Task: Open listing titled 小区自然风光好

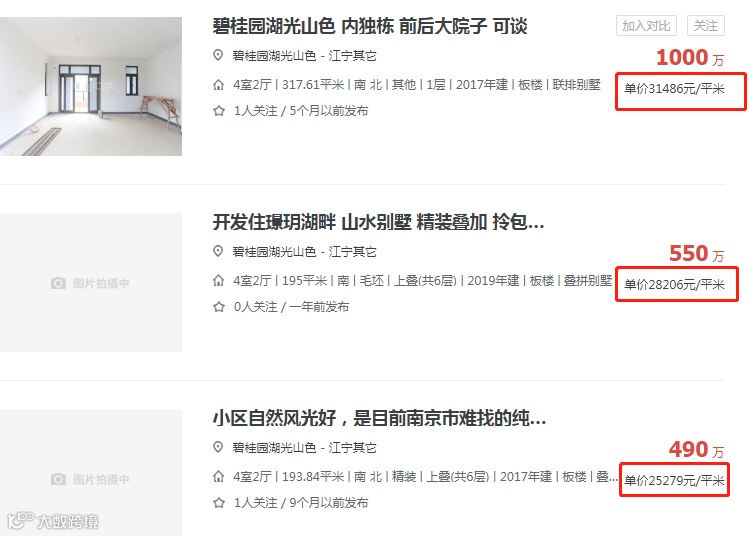Action: click(x=379, y=418)
